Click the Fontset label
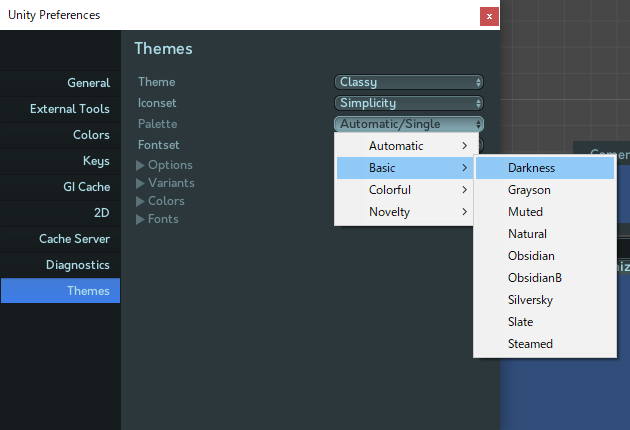The height and width of the screenshot is (430, 630). click(x=159, y=145)
